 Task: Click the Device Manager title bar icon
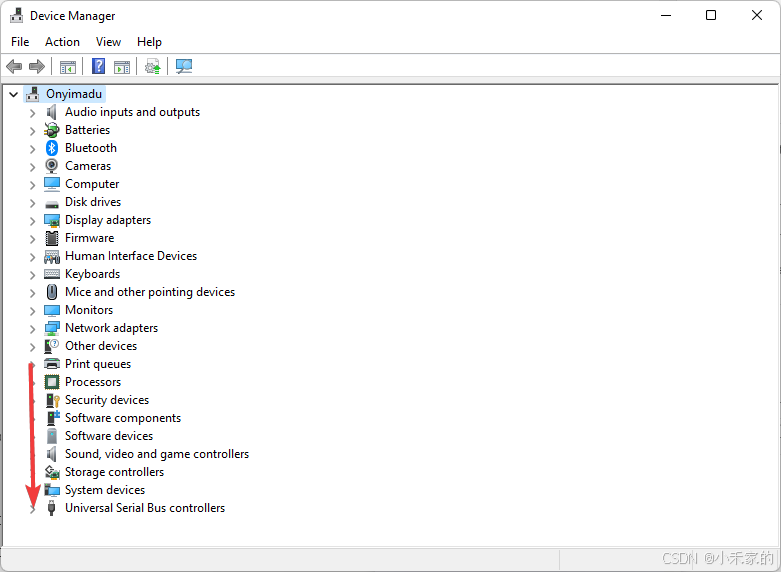16,15
